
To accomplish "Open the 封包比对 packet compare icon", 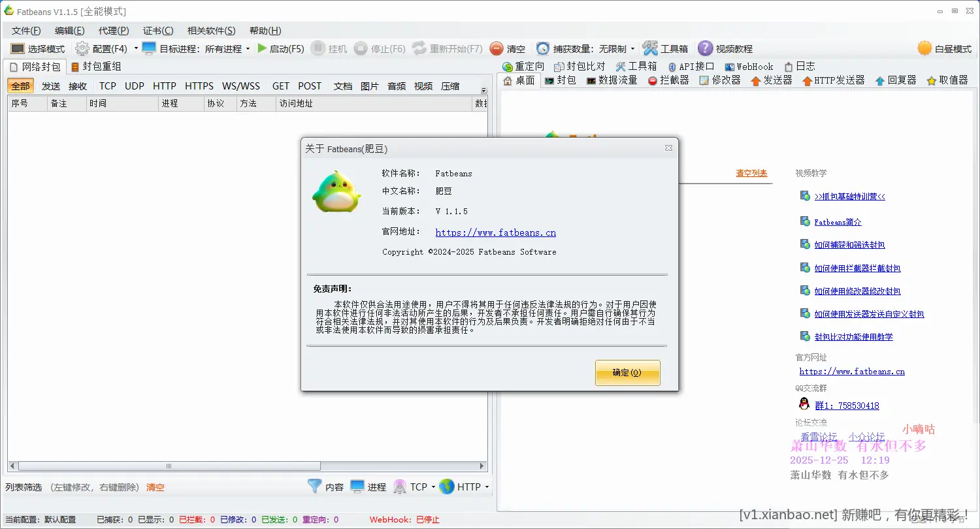I will click(x=580, y=65).
